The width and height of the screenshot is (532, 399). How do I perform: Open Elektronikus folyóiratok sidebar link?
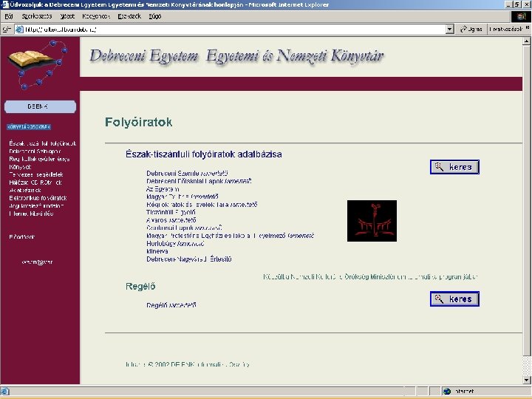click(38, 198)
